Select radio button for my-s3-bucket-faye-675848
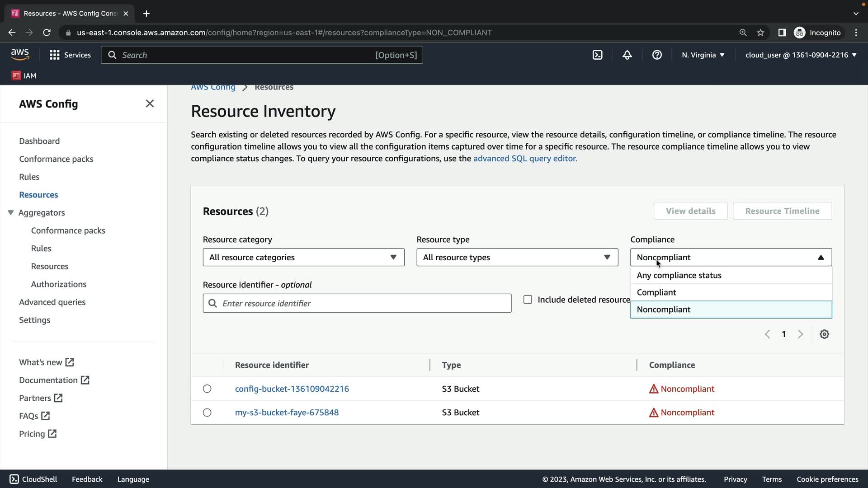Viewport: 868px width, 488px height. click(207, 413)
